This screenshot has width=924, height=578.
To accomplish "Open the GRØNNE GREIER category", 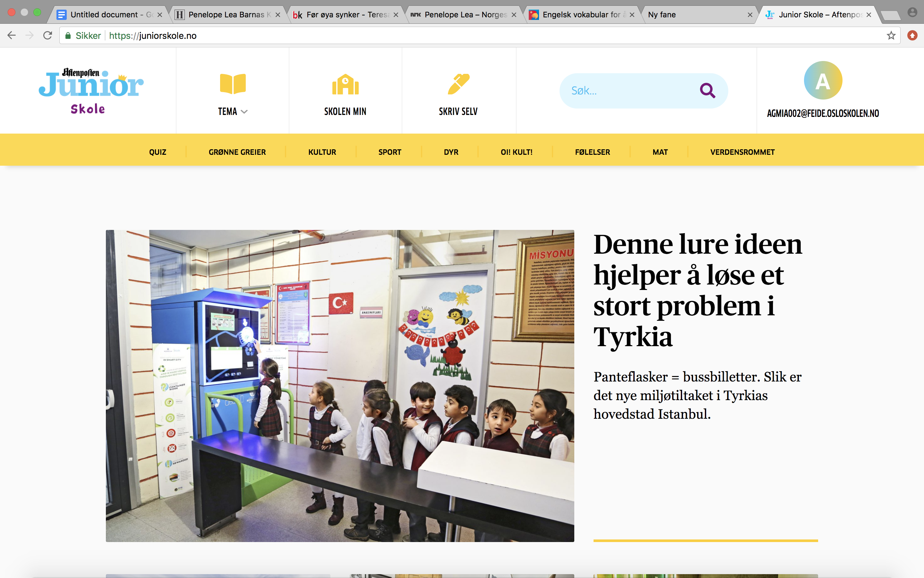I will click(x=237, y=152).
